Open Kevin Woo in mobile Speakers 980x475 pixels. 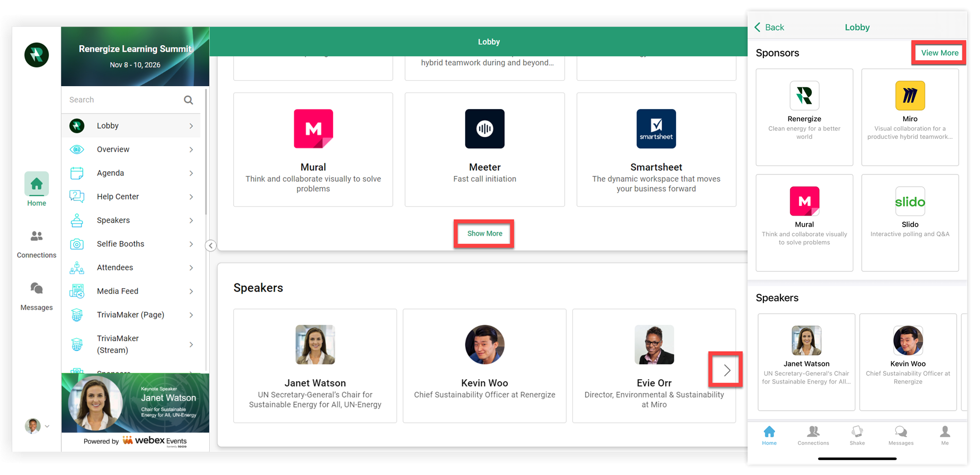point(908,362)
